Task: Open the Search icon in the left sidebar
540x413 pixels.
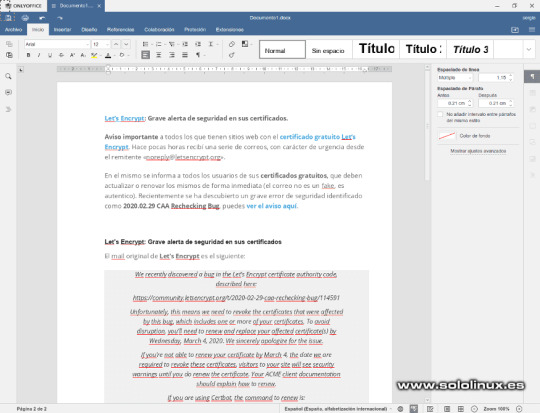Action: (x=8, y=76)
